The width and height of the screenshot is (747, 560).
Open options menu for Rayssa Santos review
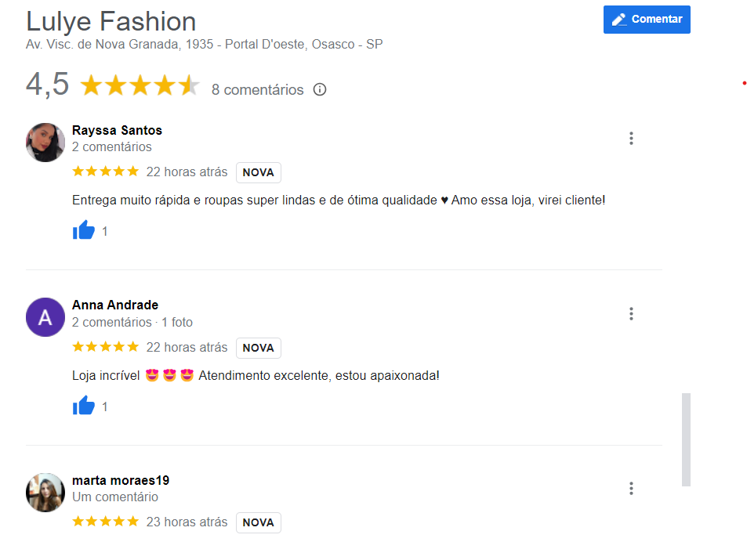pyautogui.click(x=631, y=139)
